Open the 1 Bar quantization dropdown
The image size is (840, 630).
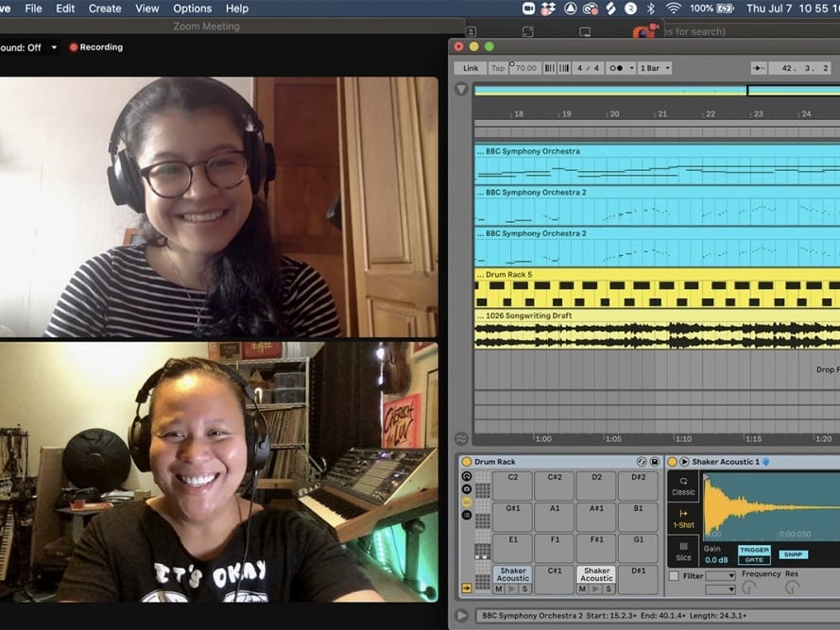(655, 68)
